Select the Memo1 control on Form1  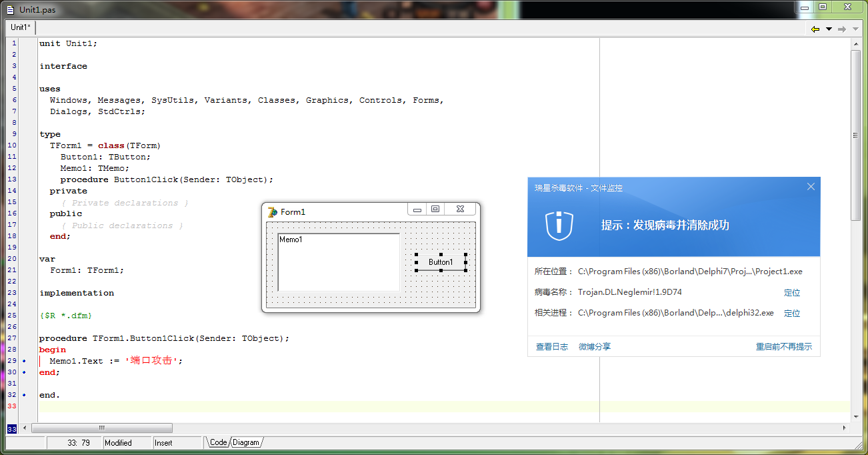tap(339, 262)
